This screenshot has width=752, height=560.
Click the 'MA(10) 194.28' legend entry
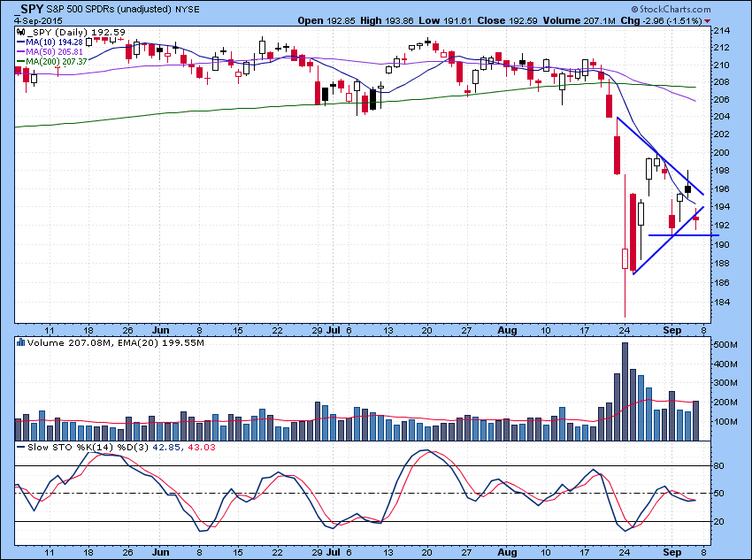tap(50, 42)
